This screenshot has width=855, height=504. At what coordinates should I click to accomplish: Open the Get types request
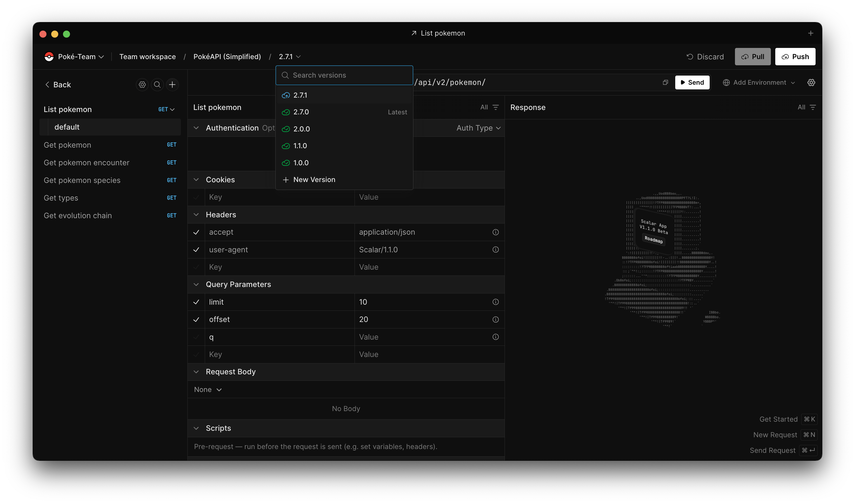(110, 198)
